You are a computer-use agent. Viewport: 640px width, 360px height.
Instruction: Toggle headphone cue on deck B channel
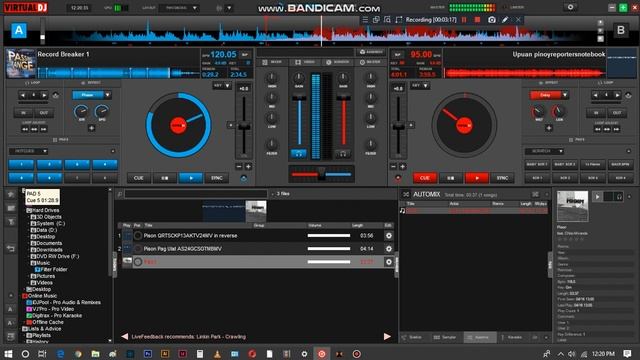343,153
